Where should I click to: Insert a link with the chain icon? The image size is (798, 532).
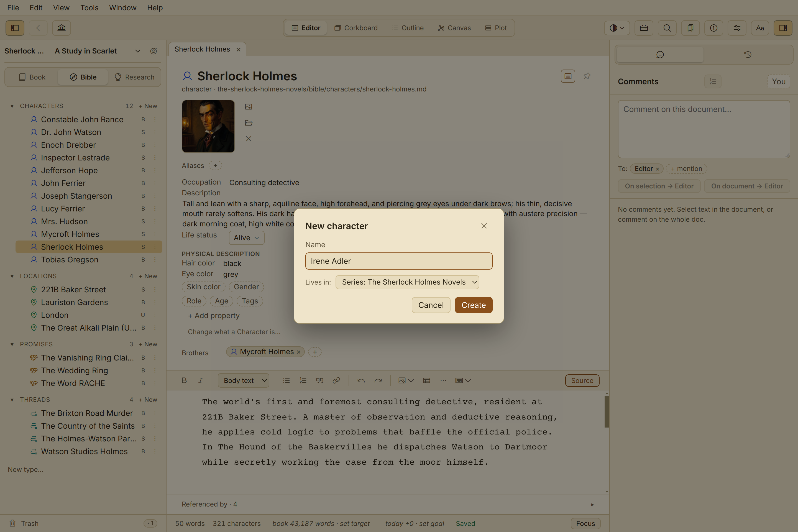[336, 380]
